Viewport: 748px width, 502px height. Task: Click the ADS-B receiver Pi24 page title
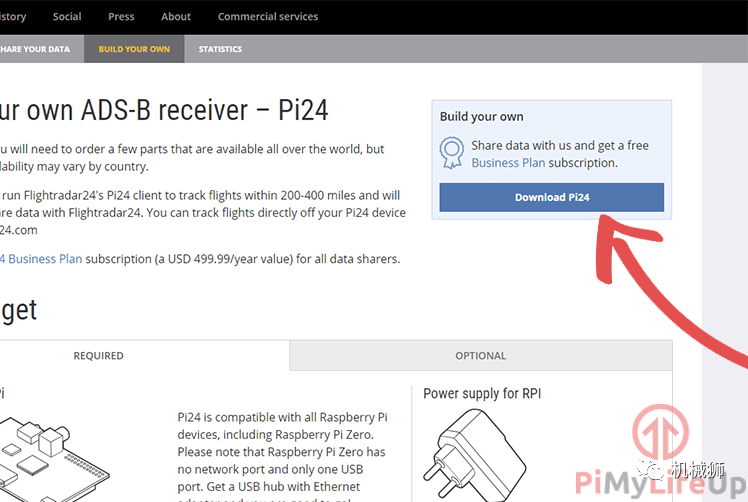pyautogui.click(x=164, y=110)
